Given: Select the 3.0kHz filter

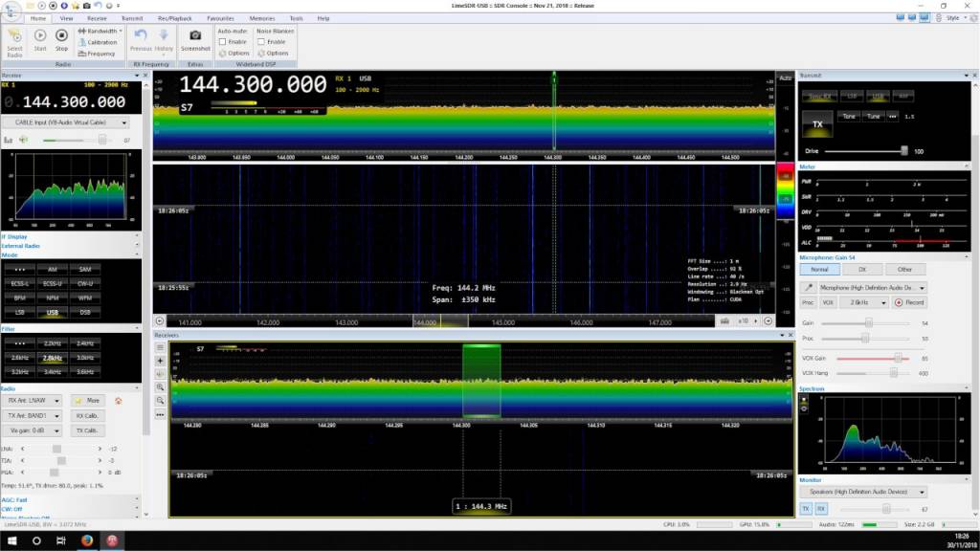Looking at the screenshot, I should 85,358.
